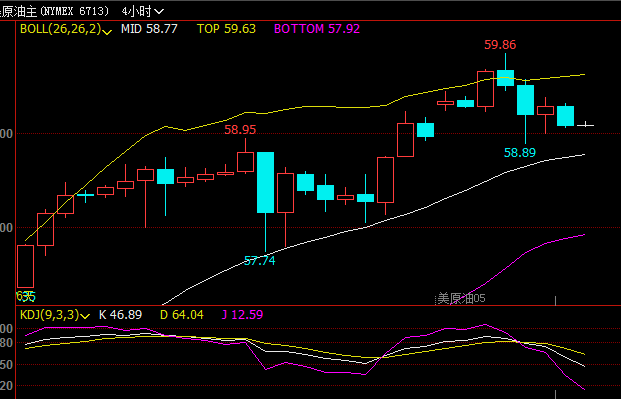Viewport: 621px width, 399px height.
Task: Click the 57.74 low price label
Action: tap(259, 261)
